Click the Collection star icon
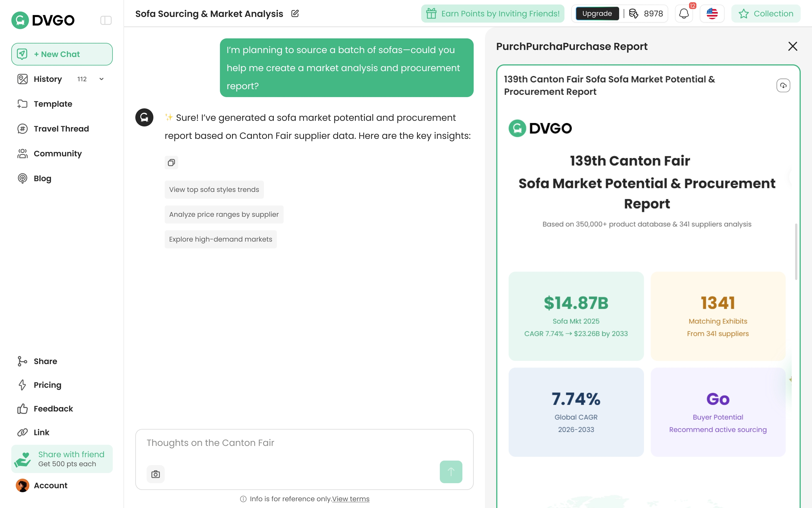Image resolution: width=812 pixels, height=508 pixels. (744, 14)
